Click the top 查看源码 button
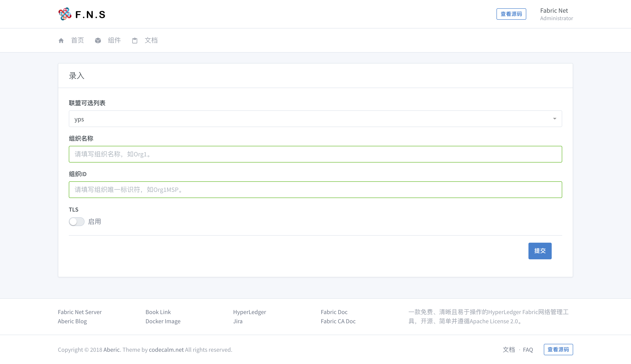The height and width of the screenshot is (364, 631). [x=511, y=14]
